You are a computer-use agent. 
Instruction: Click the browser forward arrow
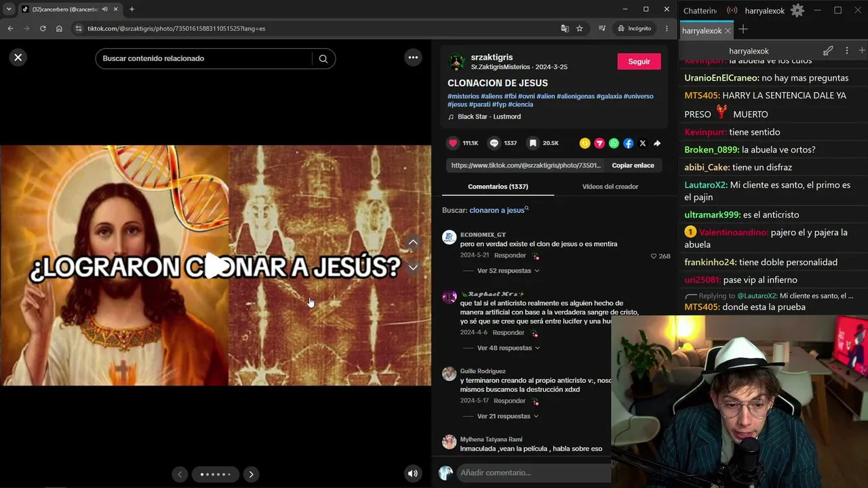pos(26,28)
